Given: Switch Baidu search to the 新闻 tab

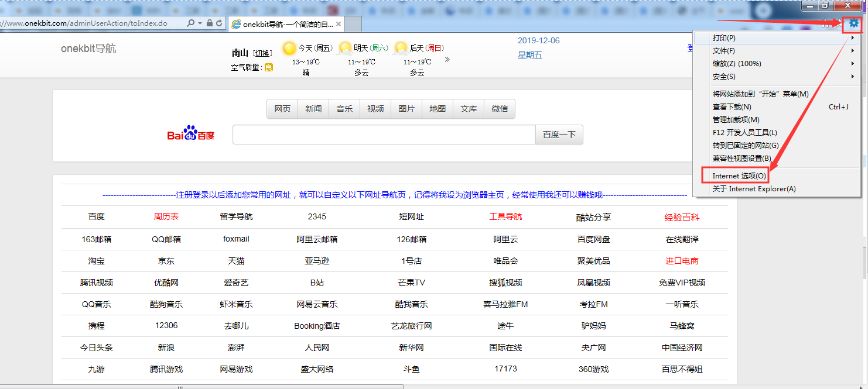Looking at the screenshot, I should 313,109.
